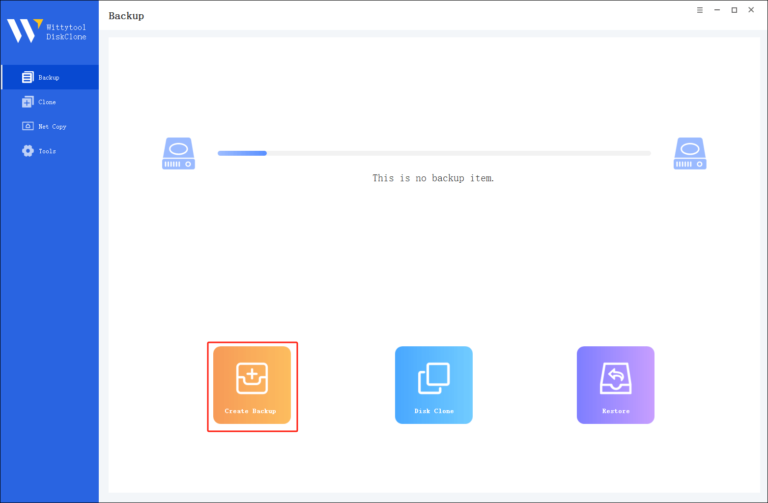This screenshot has width=768, height=503.
Task: Click the Net Copy monitor icon
Action: tap(27, 127)
